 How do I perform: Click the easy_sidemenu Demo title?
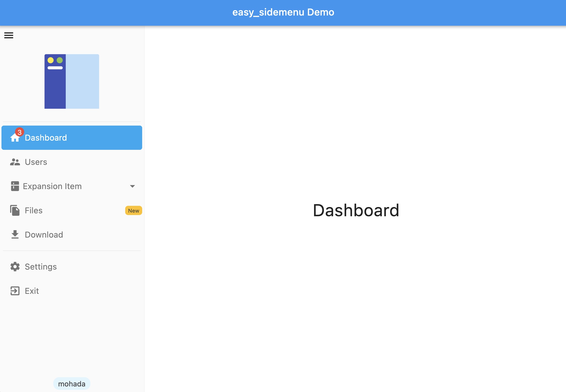(x=283, y=12)
